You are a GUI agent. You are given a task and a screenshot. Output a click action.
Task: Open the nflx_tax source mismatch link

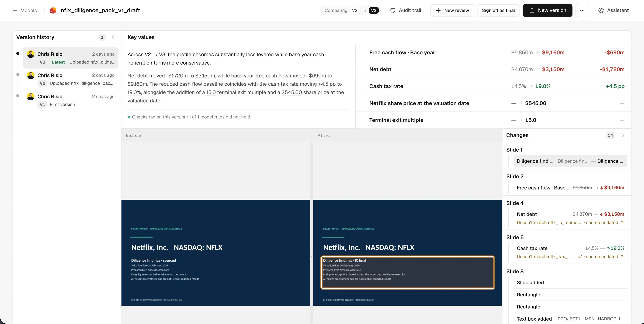(x=570, y=256)
